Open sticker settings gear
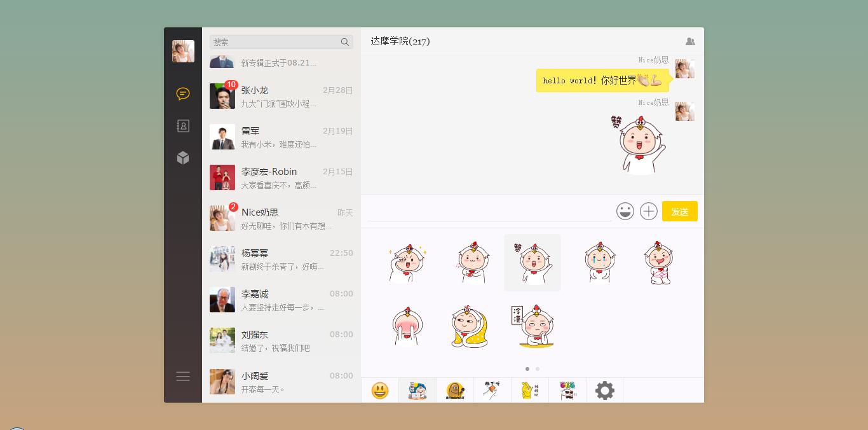The image size is (868, 430). [x=605, y=390]
